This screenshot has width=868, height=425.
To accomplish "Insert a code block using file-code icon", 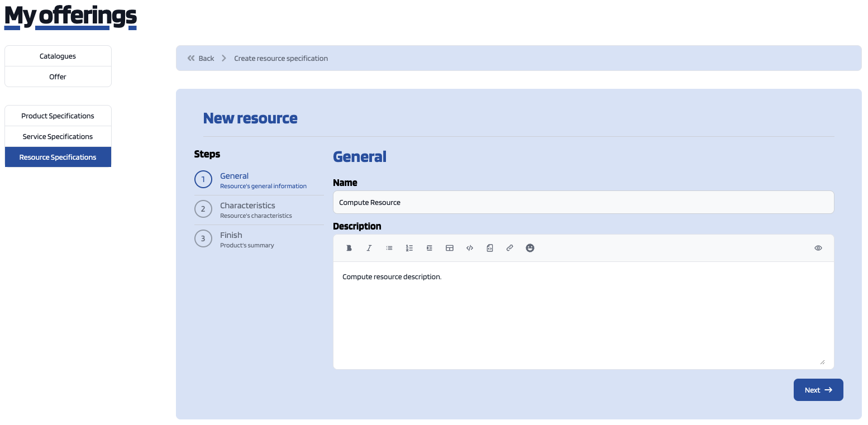I will [x=490, y=248].
